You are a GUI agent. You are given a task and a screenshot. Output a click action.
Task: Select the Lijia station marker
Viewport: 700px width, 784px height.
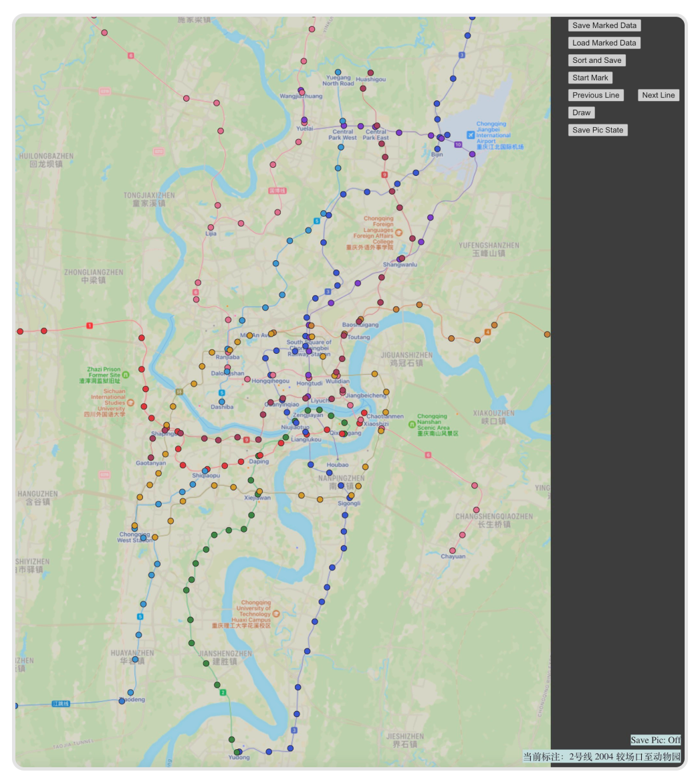pos(211,227)
